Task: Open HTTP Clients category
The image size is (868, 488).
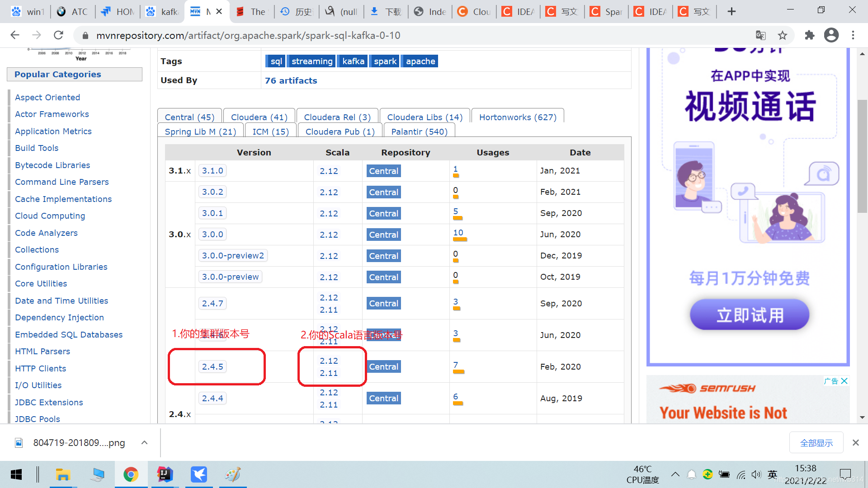Action: 40,369
